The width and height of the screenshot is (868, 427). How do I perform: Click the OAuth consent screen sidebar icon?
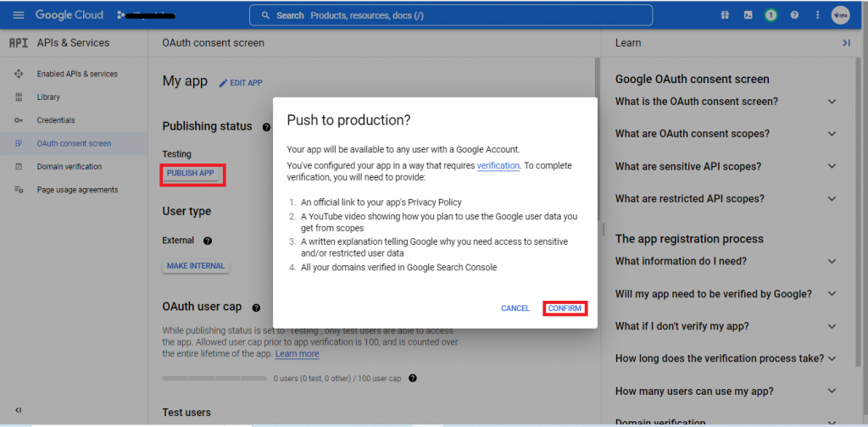point(19,143)
